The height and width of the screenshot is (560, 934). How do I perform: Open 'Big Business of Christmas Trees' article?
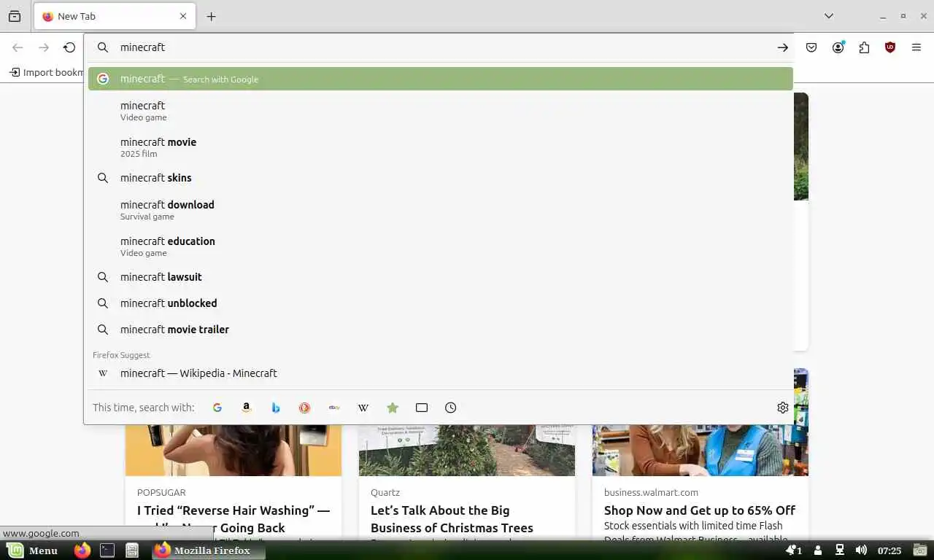pos(452,518)
